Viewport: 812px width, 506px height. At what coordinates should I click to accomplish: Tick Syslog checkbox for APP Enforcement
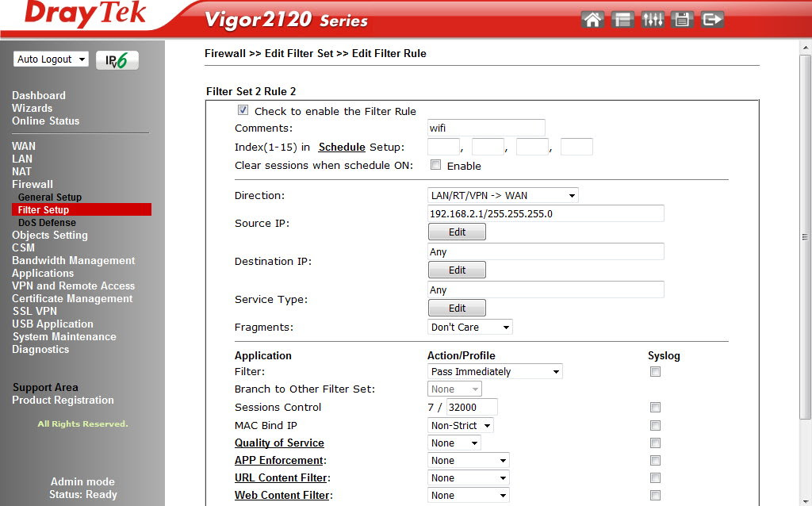(655, 461)
